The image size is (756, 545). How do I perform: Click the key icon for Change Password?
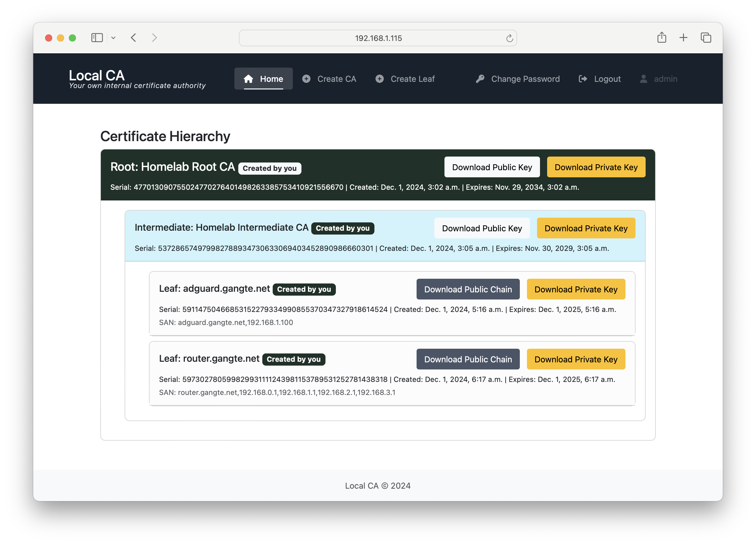click(480, 79)
